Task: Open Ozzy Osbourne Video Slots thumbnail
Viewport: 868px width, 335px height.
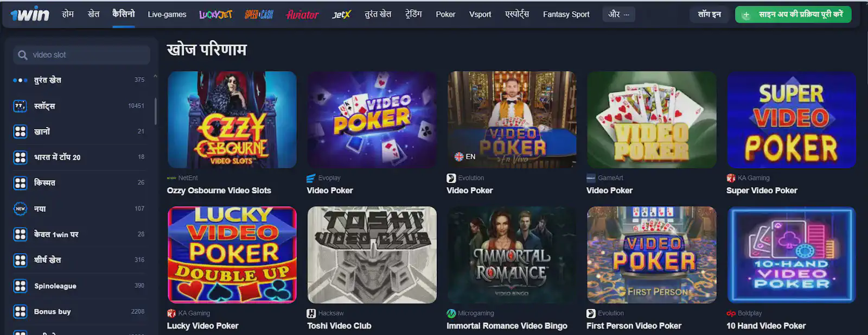Action: click(232, 119)
